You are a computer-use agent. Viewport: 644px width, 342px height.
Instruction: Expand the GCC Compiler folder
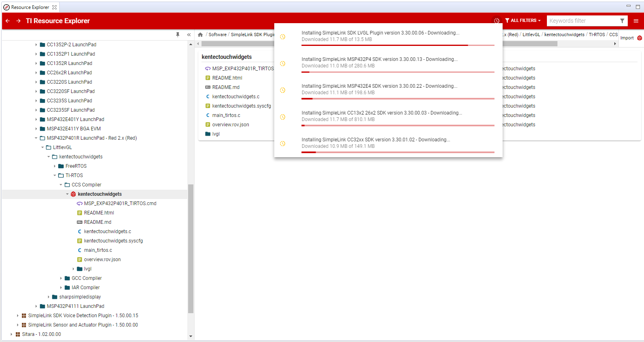[61, 278]
